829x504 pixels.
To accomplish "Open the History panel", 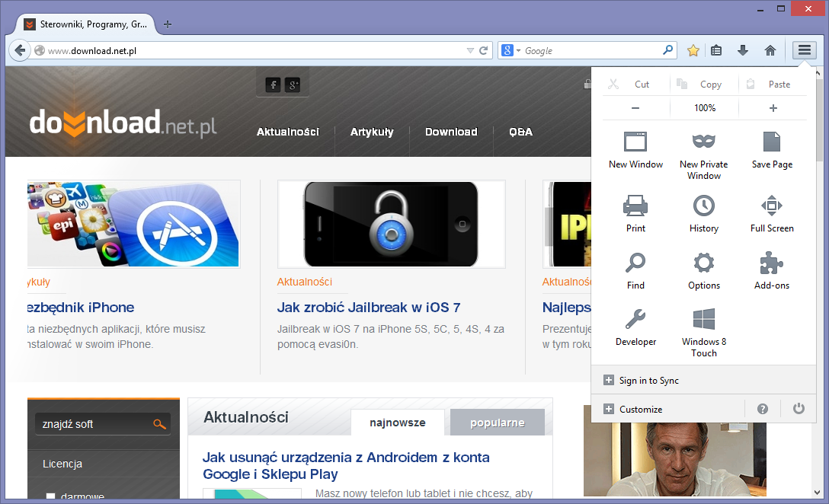I will pyautogui.click(x=704, y=213).
